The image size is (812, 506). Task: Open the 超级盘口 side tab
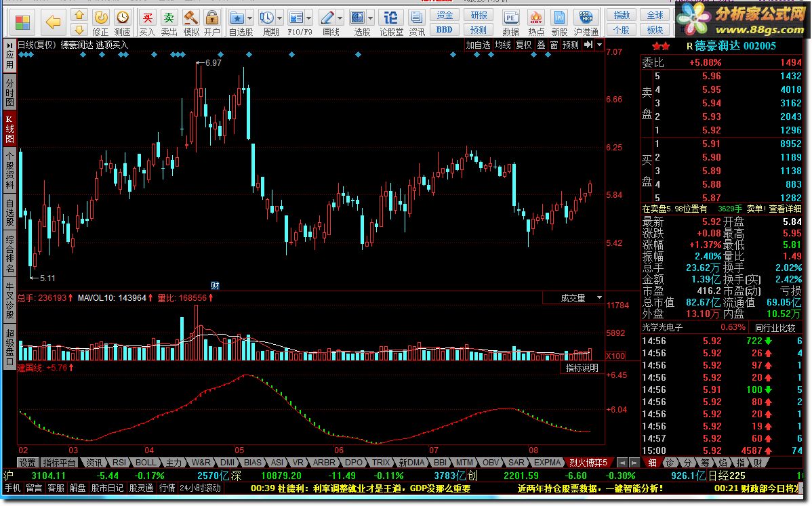click(10, 346)
